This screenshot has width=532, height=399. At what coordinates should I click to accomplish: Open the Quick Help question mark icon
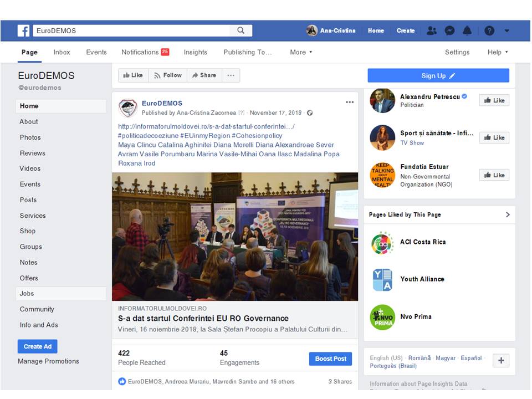(x=489, y=31)
